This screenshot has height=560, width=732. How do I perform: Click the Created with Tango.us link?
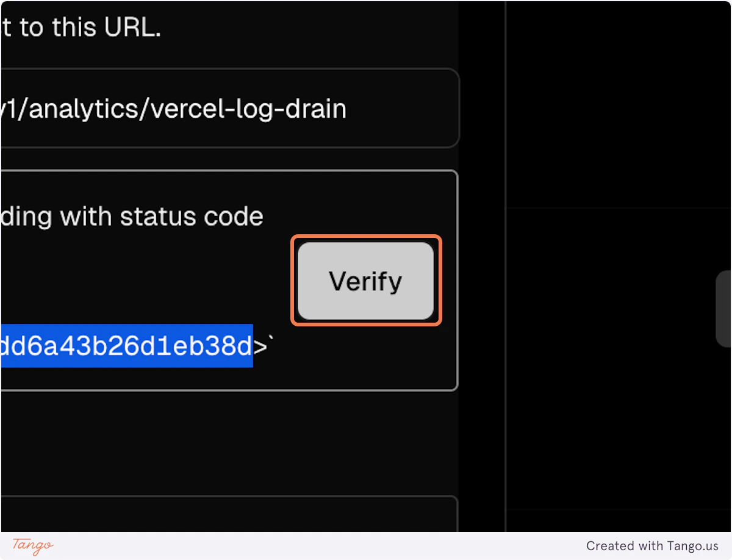(x=653, y=545)
